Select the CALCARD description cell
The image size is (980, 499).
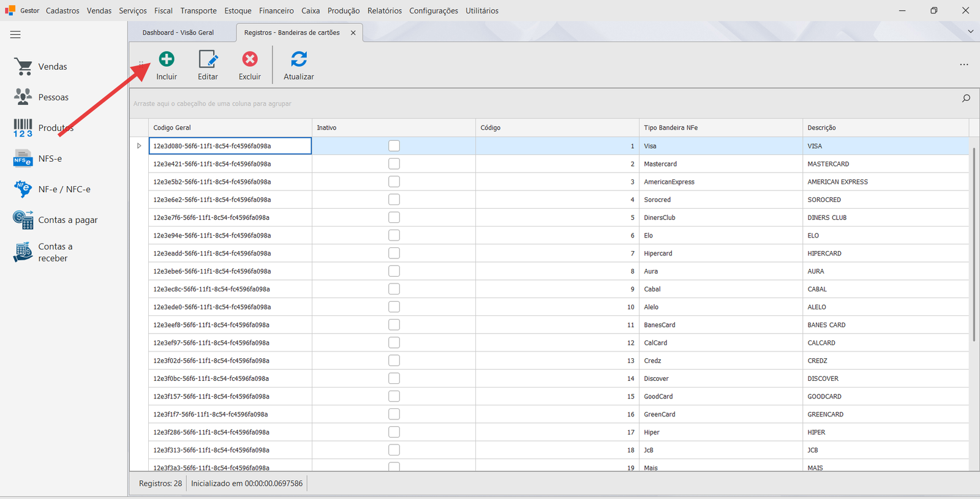coord(886,343)
